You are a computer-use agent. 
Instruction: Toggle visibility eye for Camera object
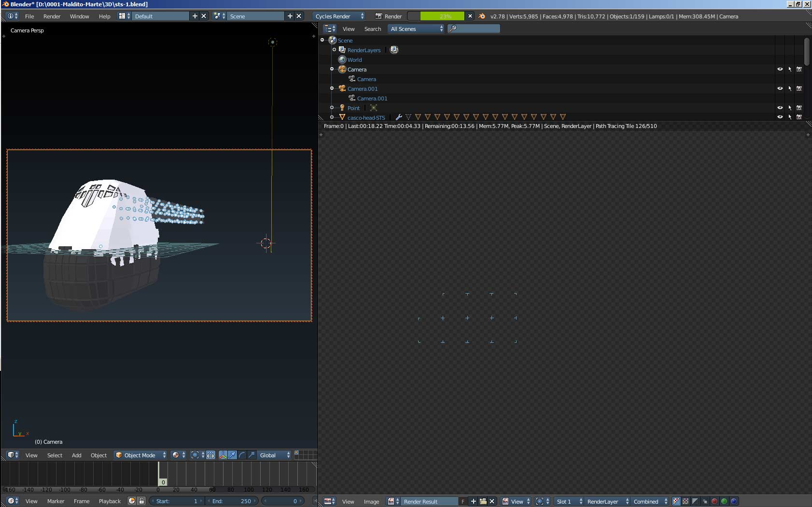(780, 69)
